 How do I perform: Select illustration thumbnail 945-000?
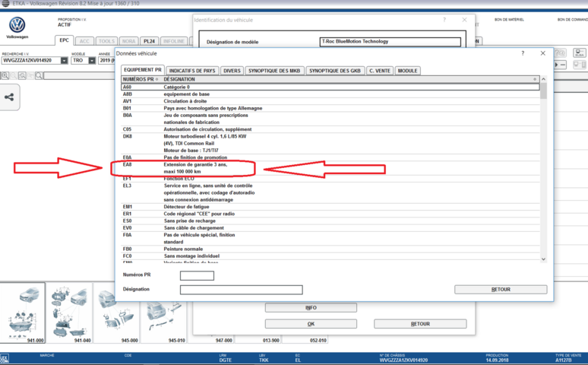[116, 313]
